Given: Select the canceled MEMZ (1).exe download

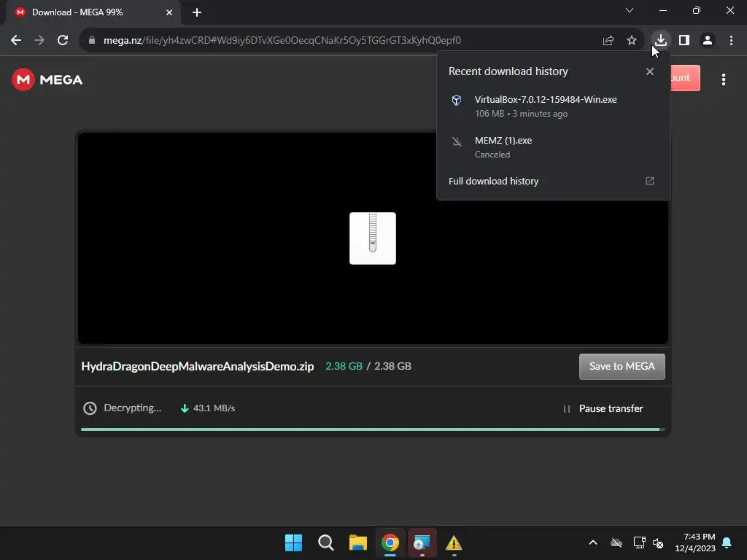Looking at the screenshot, I should coord(554,147).
